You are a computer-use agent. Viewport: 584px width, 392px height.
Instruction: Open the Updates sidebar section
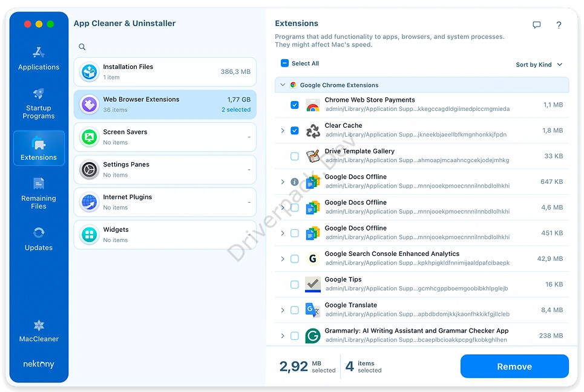tap(39, 239)
